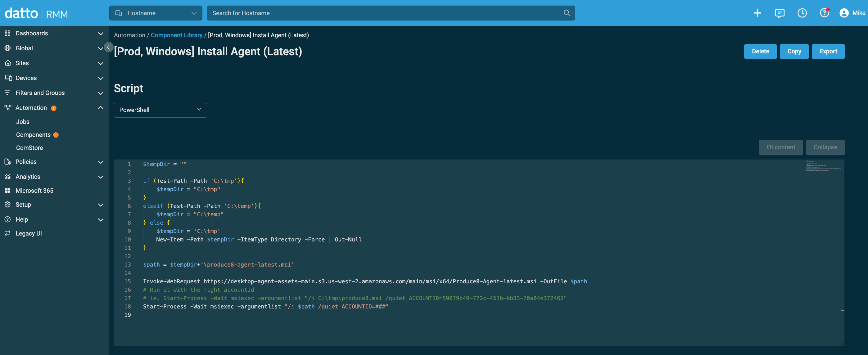The height and width of the screenshot is (355, 868).
Task: Click the Export button
Action: [x=828, y=52]
